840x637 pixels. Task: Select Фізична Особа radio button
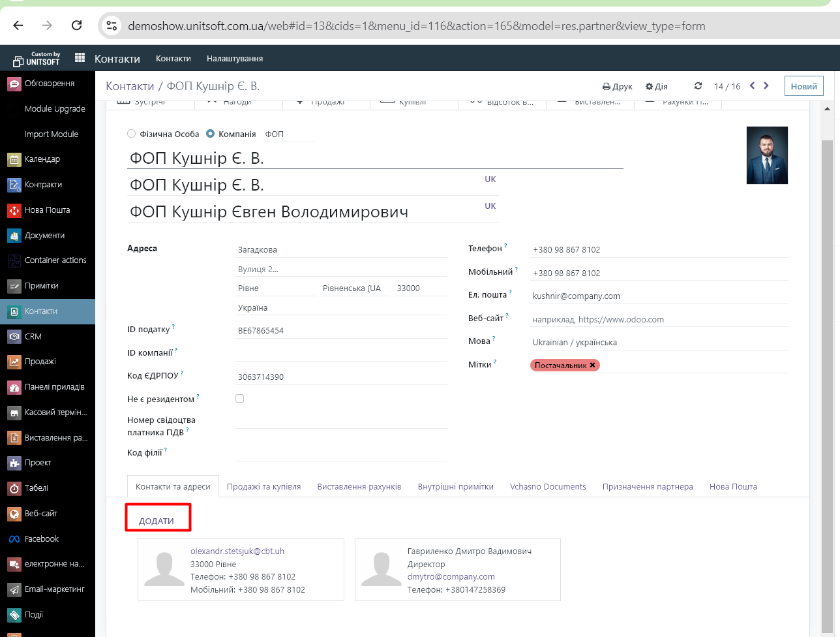131,134
